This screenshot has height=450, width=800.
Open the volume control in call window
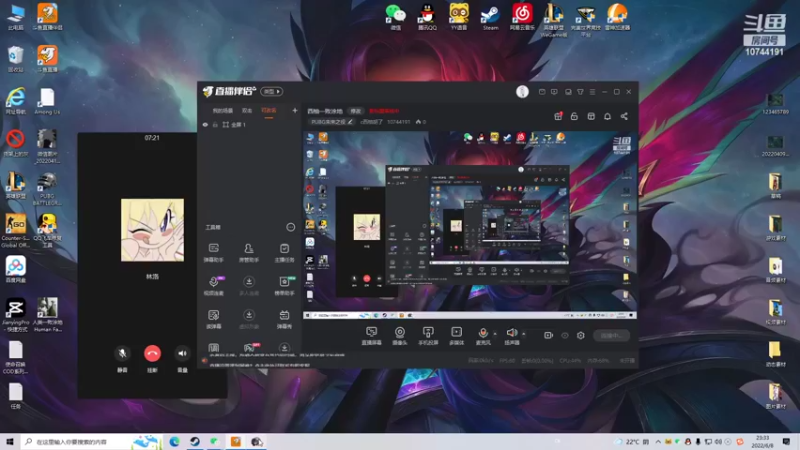click(x=182, y=353)
